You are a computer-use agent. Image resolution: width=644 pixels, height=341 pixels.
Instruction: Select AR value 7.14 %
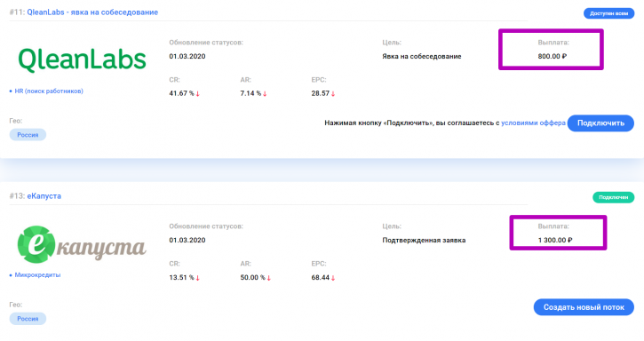click(250, 93)
